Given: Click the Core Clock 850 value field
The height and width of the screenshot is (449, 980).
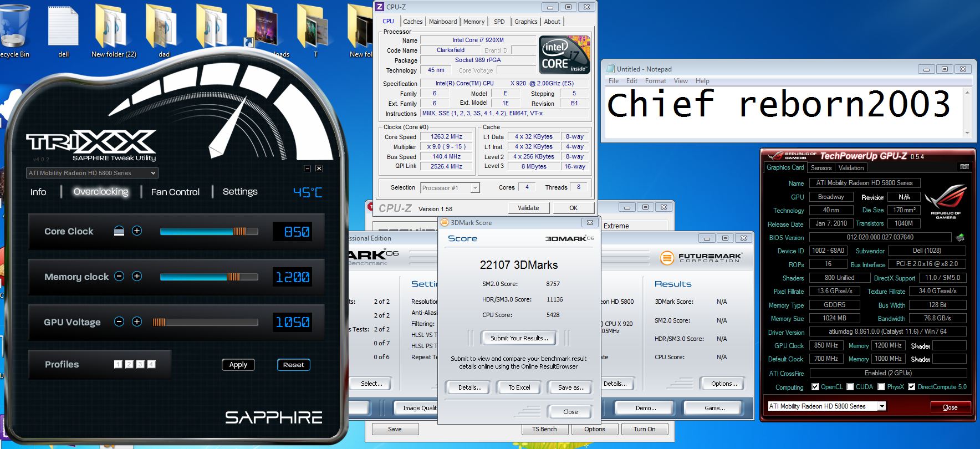Looking at the screenshot, I should (x=293, y=232).
